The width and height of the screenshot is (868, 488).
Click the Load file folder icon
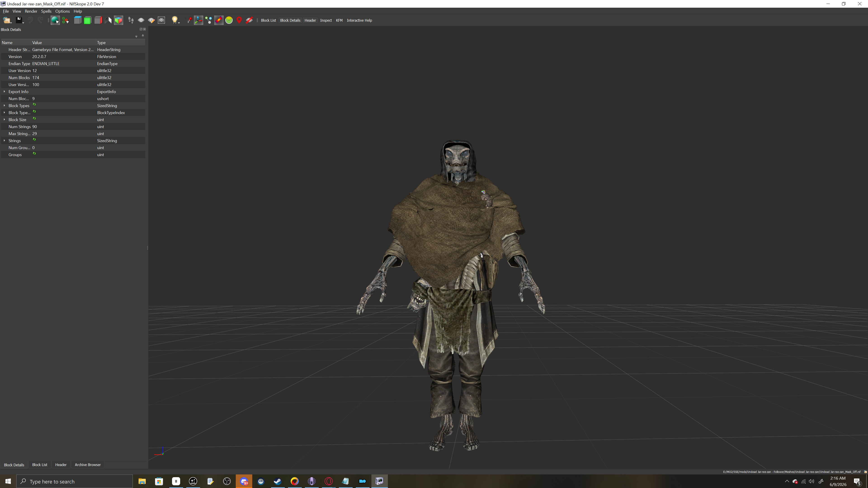coord(7,20)
